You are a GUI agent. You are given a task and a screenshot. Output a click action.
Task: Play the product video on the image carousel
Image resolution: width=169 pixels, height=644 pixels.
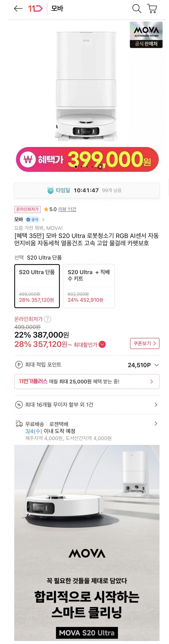point(101,167)
